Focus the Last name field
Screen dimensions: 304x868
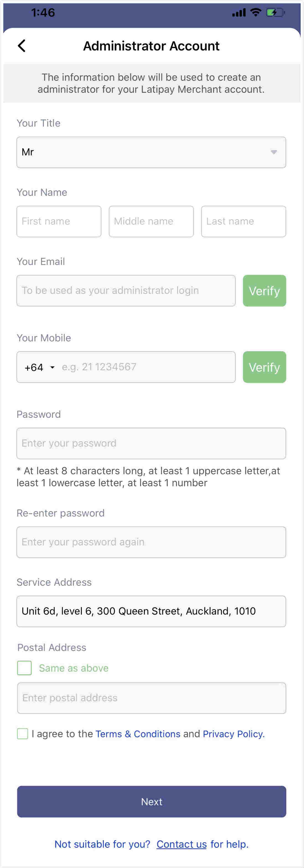(244, 221)
